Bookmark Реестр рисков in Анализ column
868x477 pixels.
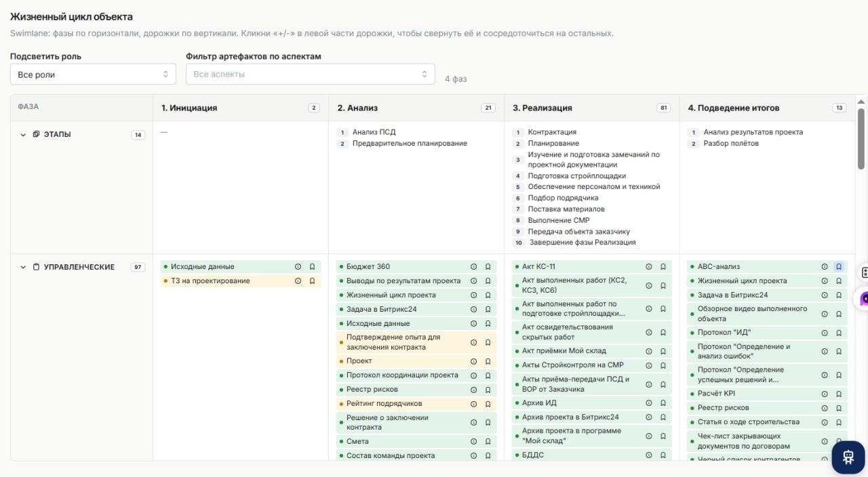(x=488, y=390)
